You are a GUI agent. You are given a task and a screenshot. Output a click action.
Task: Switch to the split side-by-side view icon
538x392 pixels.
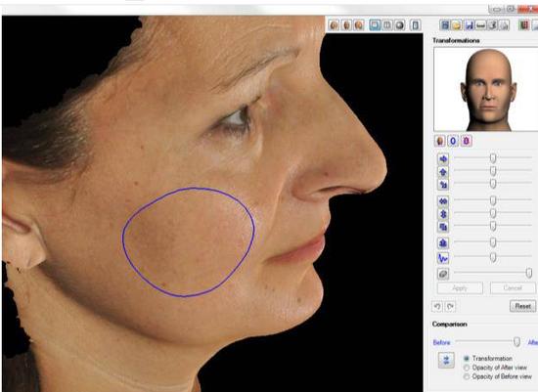click(x=387, y=25)
